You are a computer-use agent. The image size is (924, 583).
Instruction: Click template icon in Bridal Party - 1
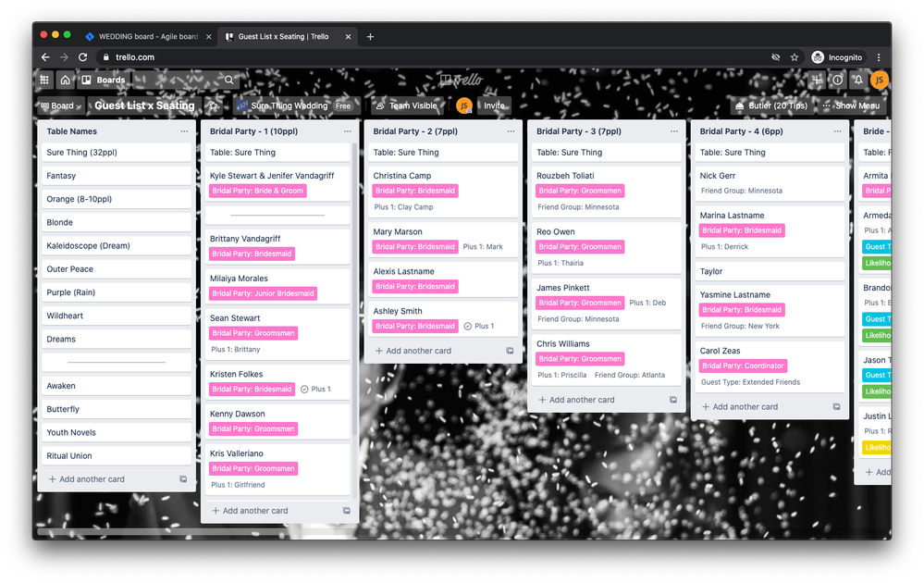point(347,511)
